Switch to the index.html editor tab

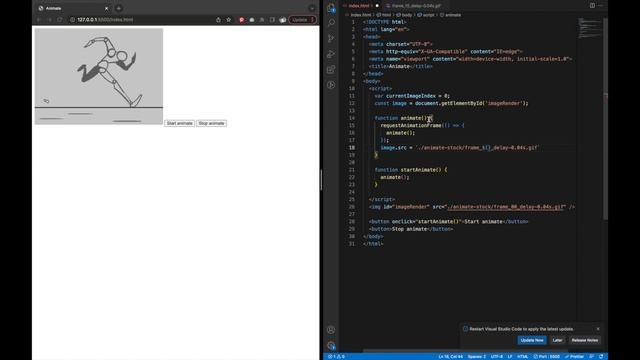tap(359, 6)
